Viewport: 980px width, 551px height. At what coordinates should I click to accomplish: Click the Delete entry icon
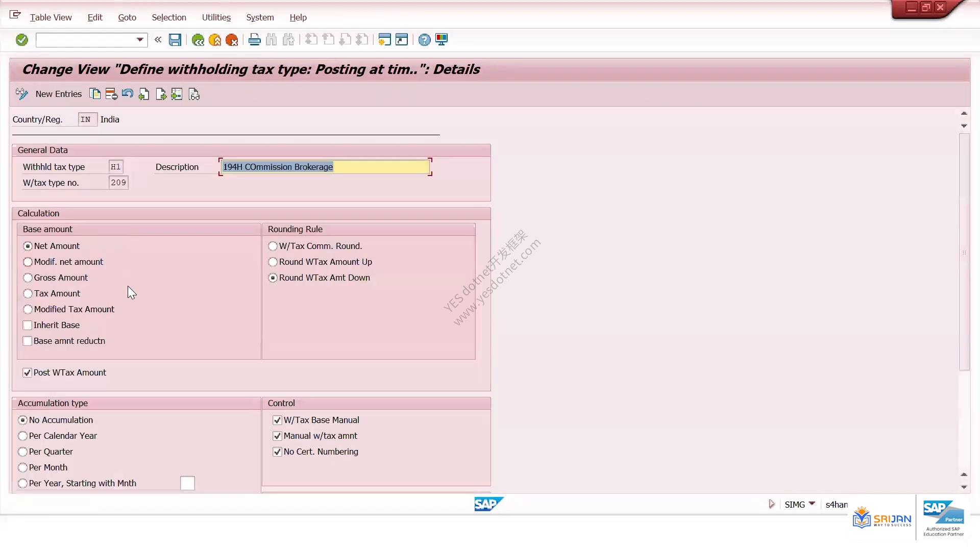111,94
